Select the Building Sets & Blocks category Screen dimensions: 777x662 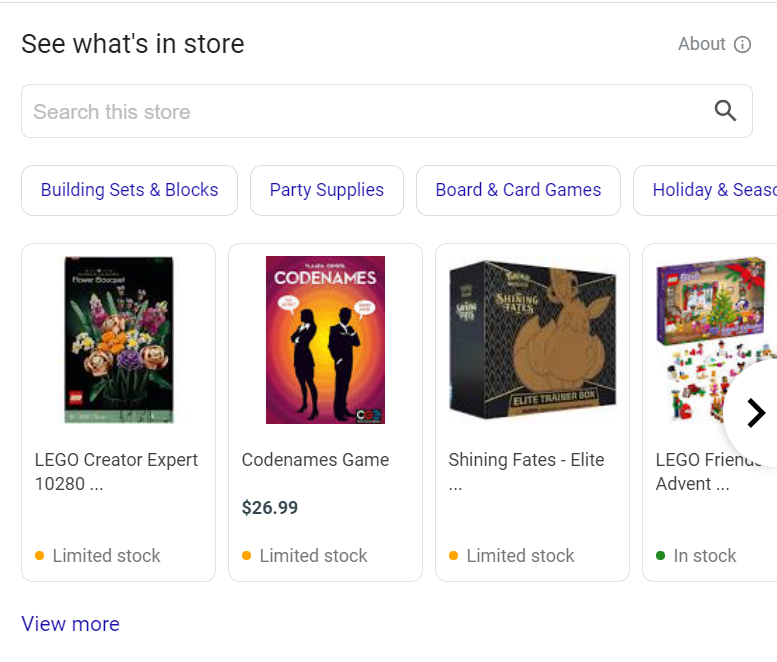[x=129, y=190]
